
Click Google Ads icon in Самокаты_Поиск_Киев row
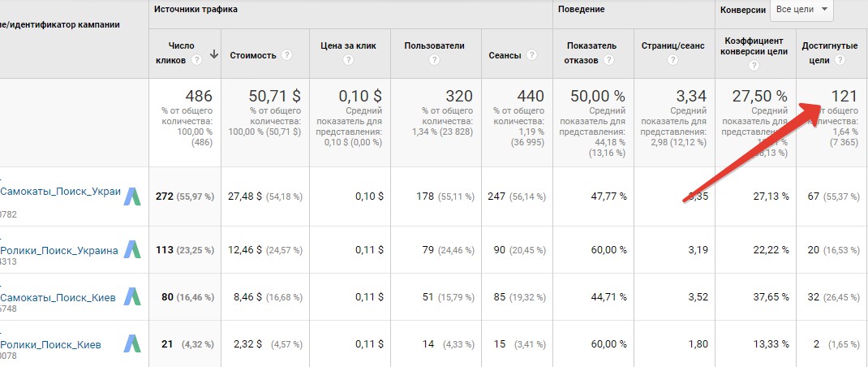point(132,296)
